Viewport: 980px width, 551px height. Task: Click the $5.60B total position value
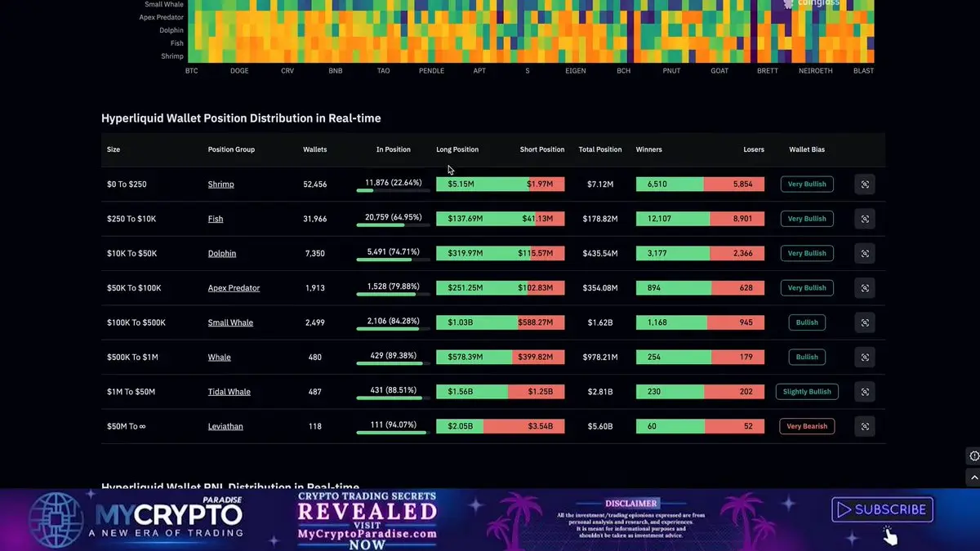[x=600, y=426]
